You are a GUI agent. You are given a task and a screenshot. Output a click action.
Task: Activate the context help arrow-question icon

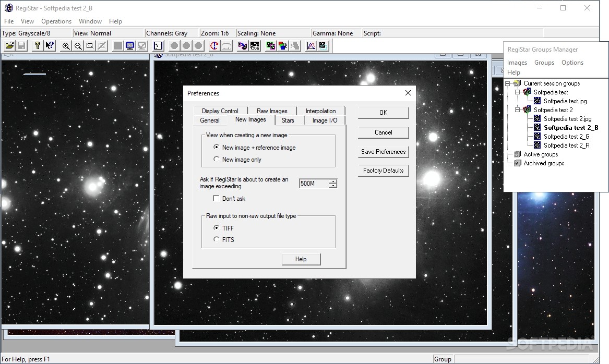tap(50, 46)
